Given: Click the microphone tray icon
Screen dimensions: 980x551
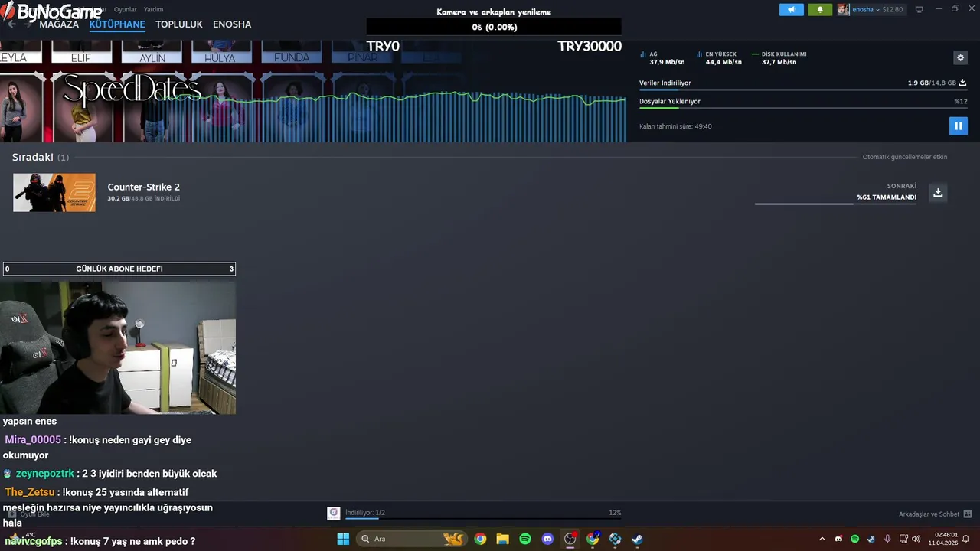Looking at the screenshot, I should point(887,539).
